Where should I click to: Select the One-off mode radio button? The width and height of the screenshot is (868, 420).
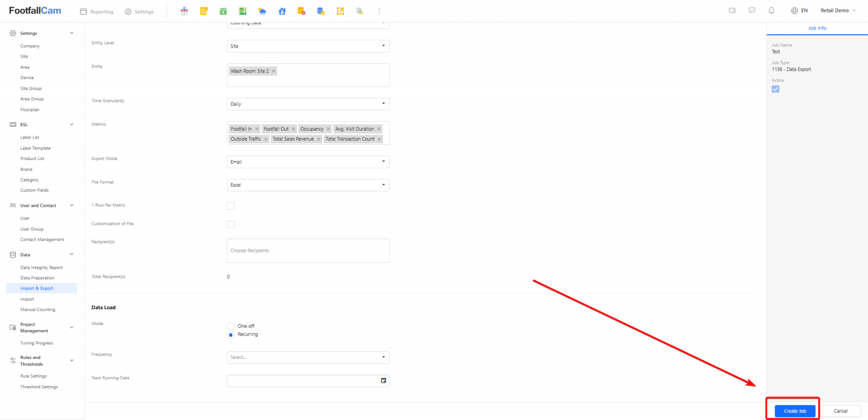(231, 326)
